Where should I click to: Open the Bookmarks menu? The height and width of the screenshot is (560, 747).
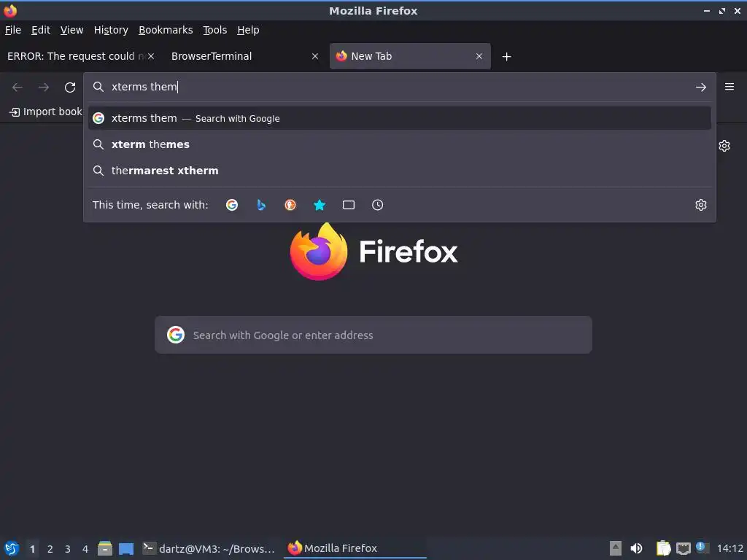point(166,30)
